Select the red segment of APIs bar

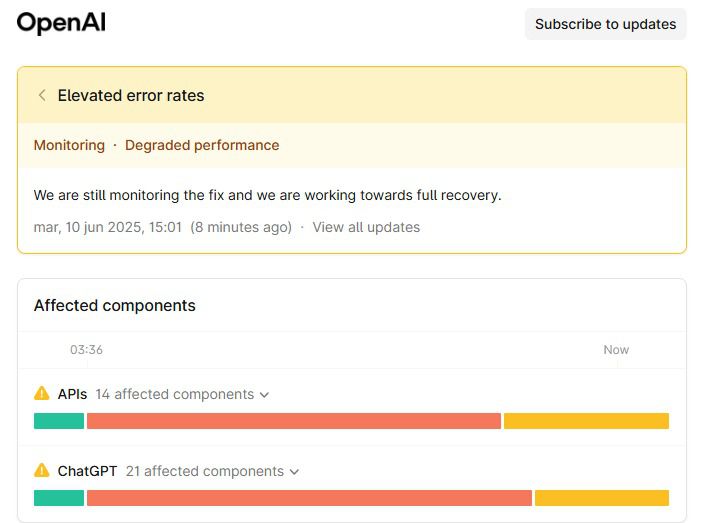tap(294, 421)
